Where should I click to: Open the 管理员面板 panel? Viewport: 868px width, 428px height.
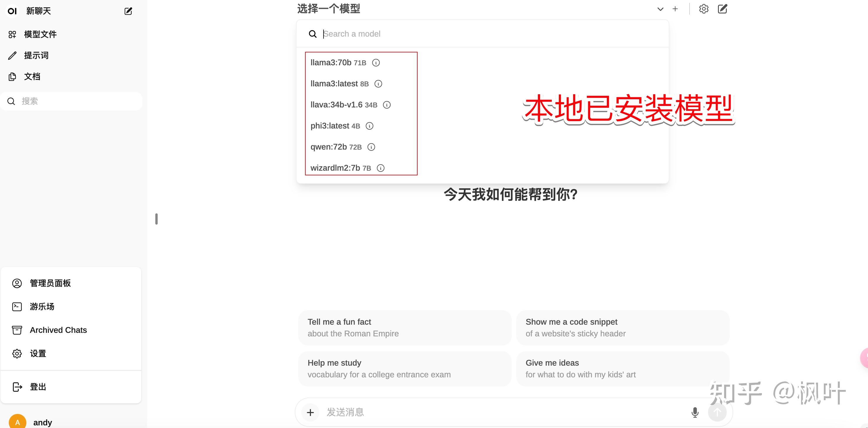click(50, 283)
